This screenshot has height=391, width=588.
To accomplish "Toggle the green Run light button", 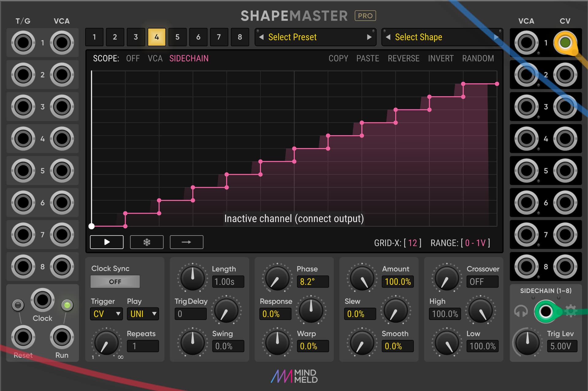I will click(x=67, y=305).
